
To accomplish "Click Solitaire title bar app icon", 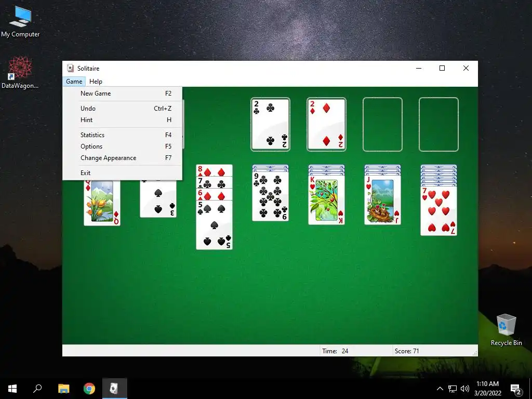I will click(70, 68).
